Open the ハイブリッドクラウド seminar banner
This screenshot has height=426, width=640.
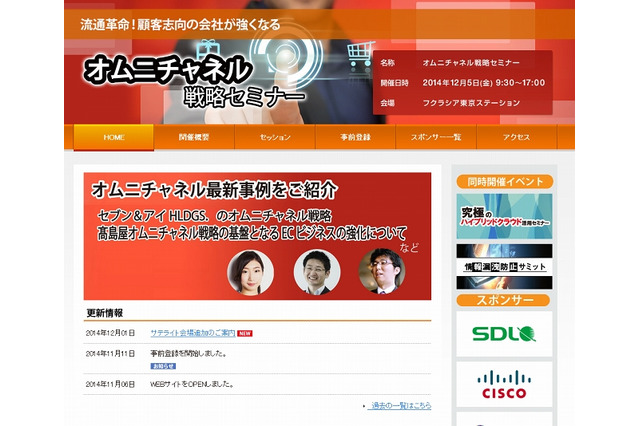(x=504, y=216)
